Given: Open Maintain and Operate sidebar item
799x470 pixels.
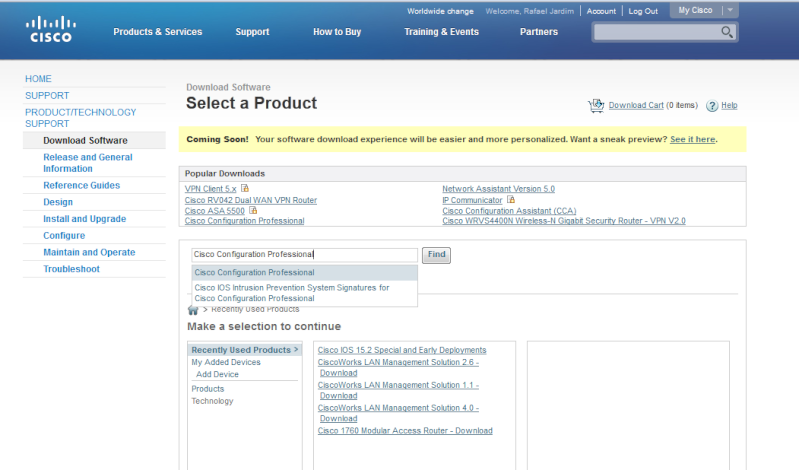Looking at the screenshot, I should 89,252.
